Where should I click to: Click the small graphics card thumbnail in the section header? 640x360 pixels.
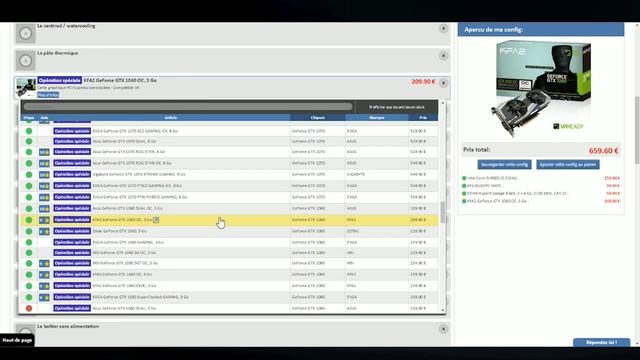point(26,88)
